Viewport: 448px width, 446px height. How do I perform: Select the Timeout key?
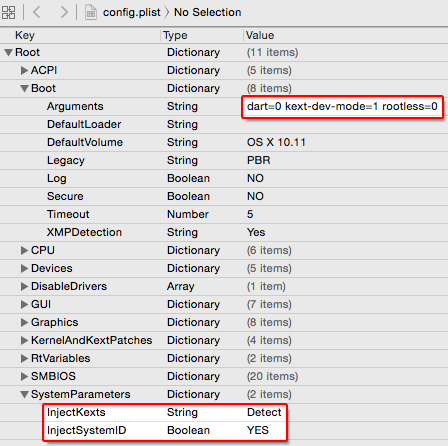[x=68, y=214]
